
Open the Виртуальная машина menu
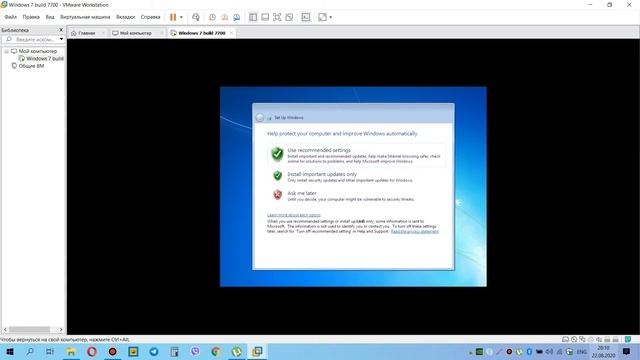pos(85,17)
